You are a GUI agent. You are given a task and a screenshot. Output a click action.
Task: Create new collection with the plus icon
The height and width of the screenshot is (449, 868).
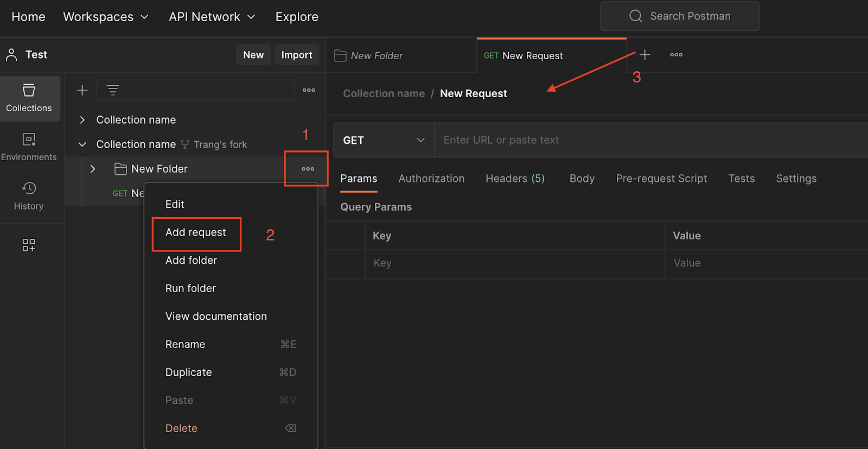coord(82,90)
